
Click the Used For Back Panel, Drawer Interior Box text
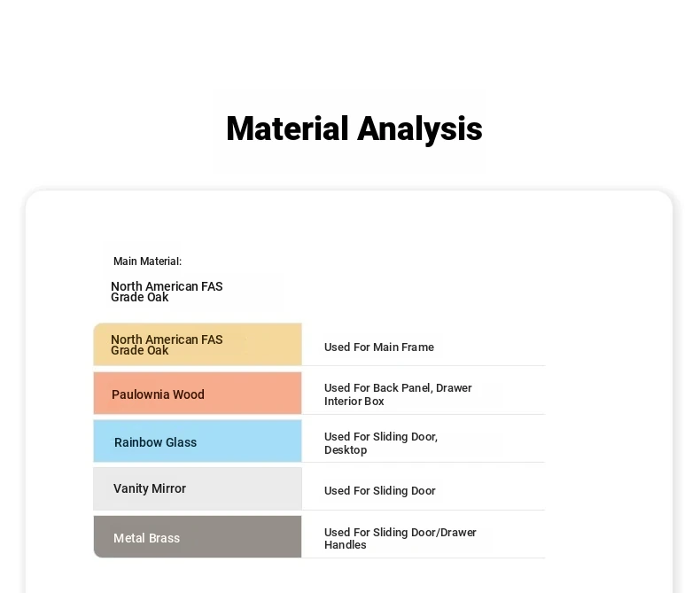(398, 394)
